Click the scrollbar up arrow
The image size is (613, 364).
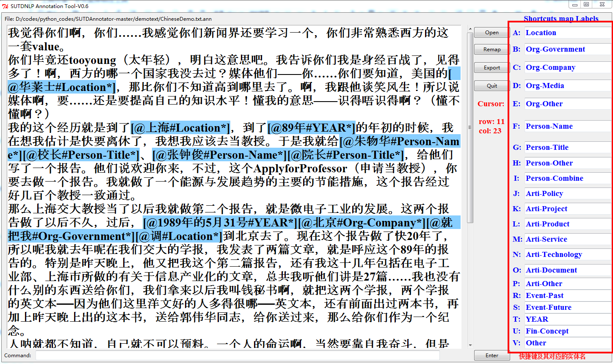coord(470,29)
